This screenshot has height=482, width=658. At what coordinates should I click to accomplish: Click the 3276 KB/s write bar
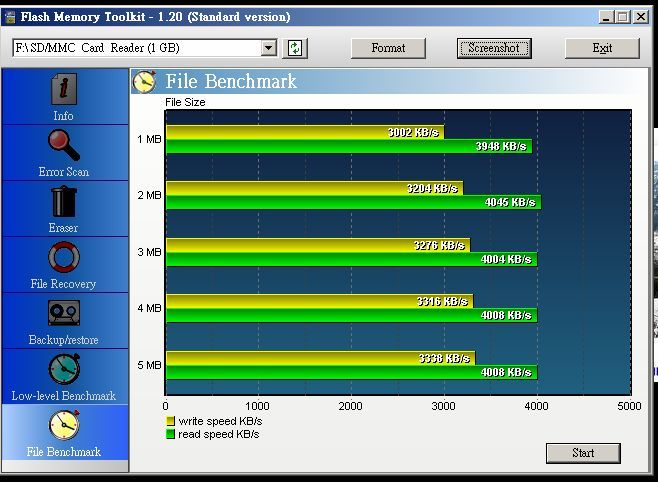[318, 245]
